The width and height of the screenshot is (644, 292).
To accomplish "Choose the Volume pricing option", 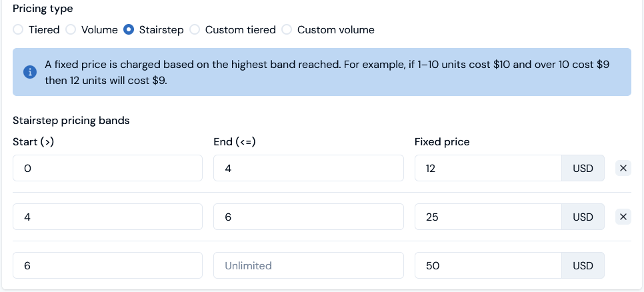I will [x=70, y=30].
